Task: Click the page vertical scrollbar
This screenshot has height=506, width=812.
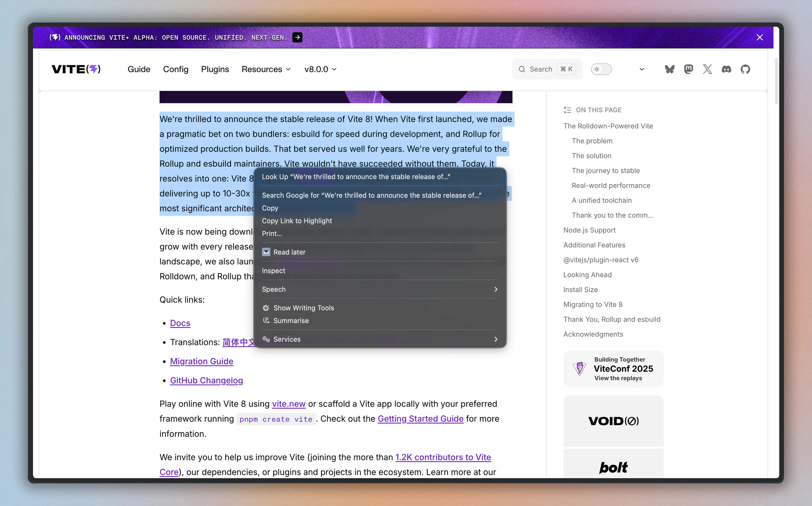Action: (776, 81)
